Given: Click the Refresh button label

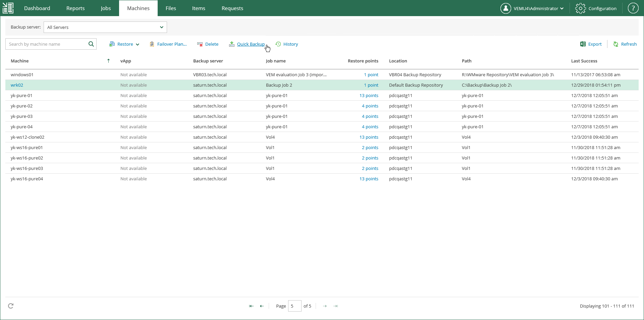Looking at the screenshot, I should [x=629, y=44].
